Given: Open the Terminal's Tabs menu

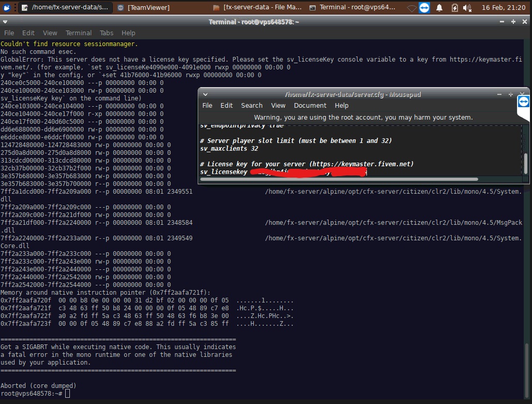Looking at the screenshot, I should (x=107, y=33).
